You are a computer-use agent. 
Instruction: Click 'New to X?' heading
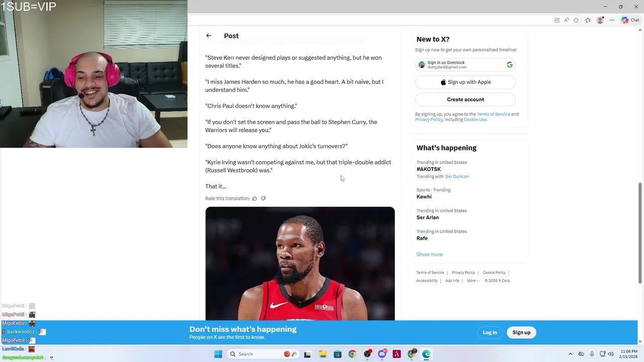pos(433,39)
